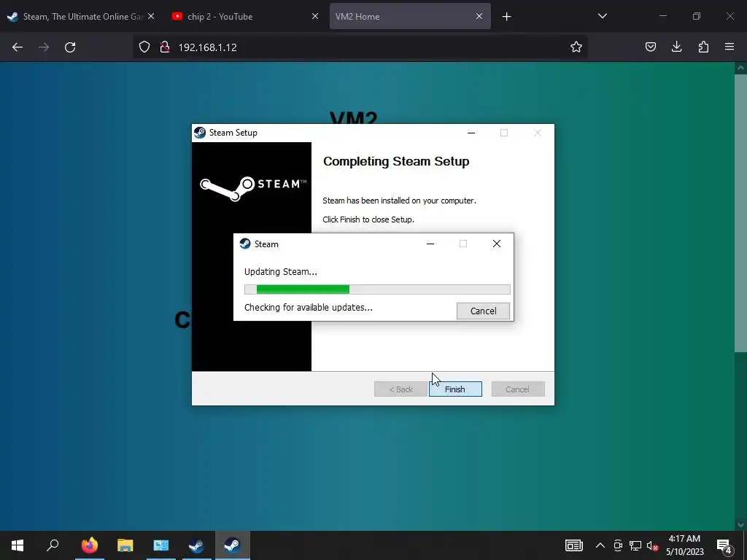
Task: Minimize the Steam Setup window
Action: (471, 133)
